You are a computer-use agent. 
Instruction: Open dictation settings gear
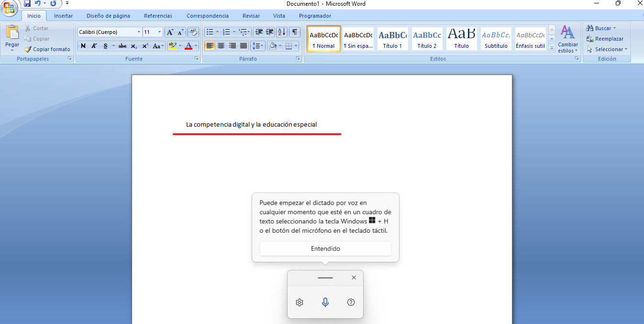pyautogui.click(x=300, y=302)
